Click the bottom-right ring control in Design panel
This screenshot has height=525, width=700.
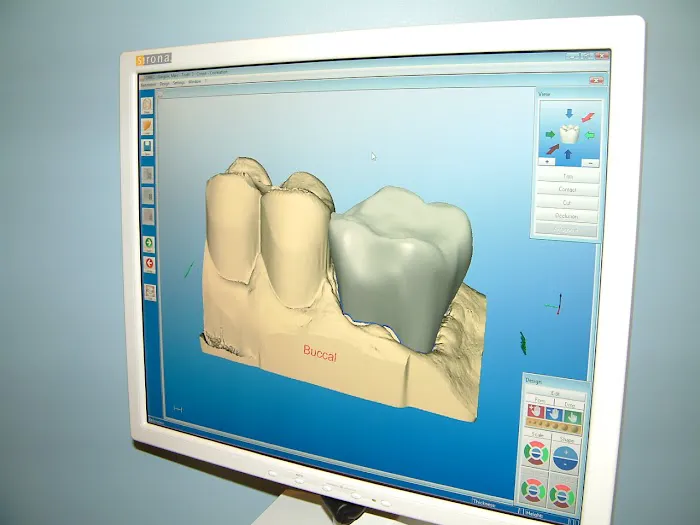pyautogui.click(x=562, y=496)
